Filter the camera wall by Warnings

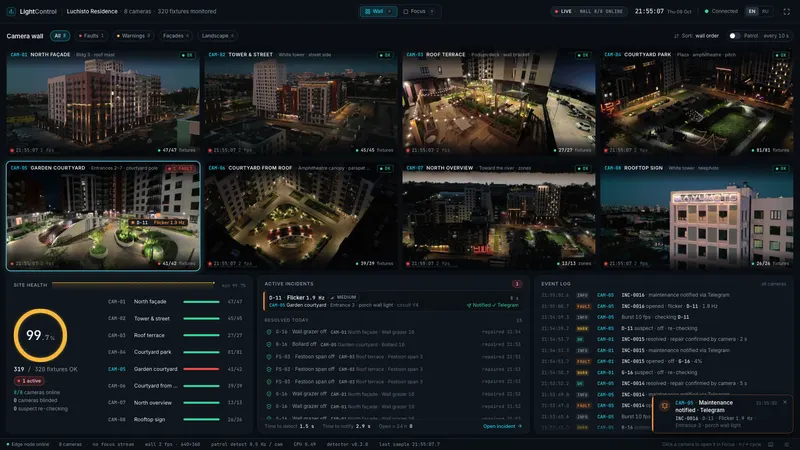(x=133, y=36)
